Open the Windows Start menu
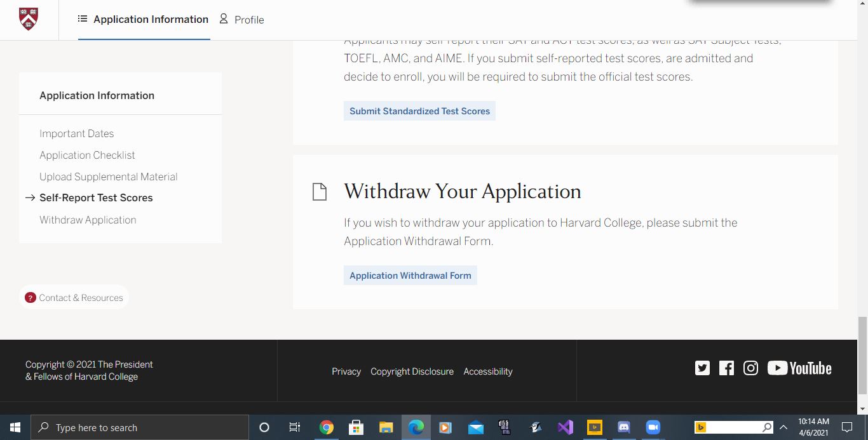Viewport: 868px width, 440px height. click(x=15, y=427)
